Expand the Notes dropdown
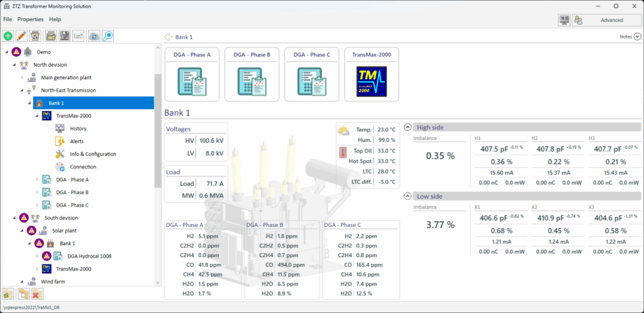The height and width of the screenshot is (313, 644). 637,37
